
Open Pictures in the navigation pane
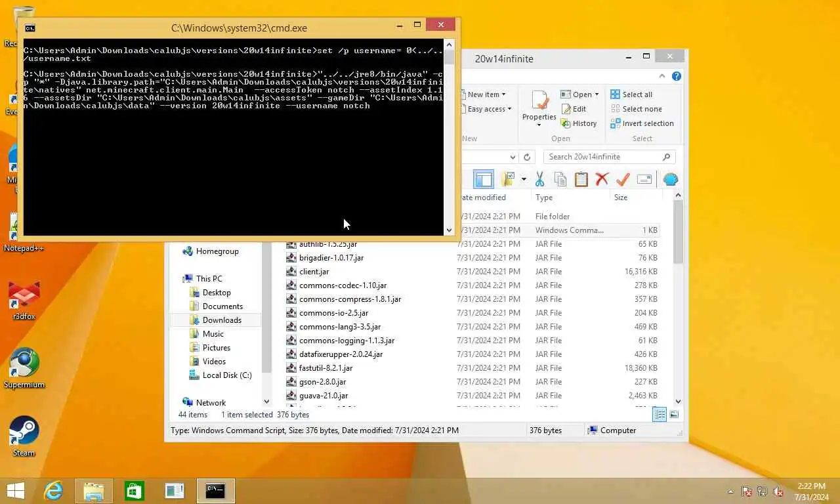coord(217,348)
